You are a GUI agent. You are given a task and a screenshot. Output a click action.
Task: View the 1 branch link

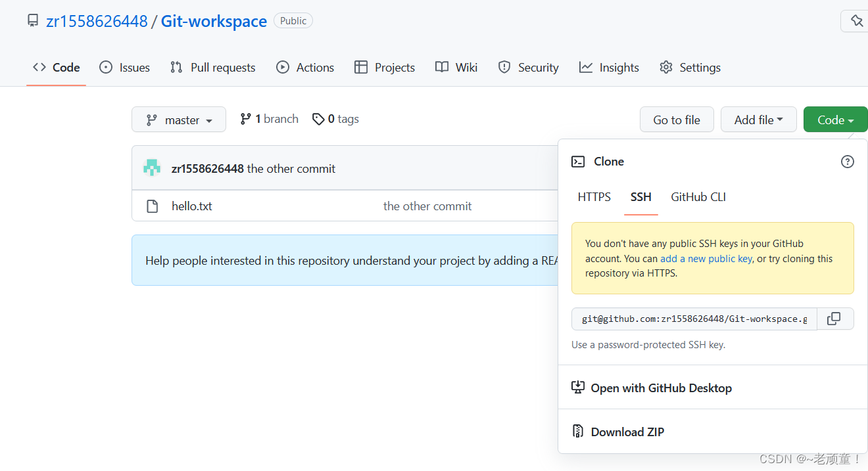(269, 119)
